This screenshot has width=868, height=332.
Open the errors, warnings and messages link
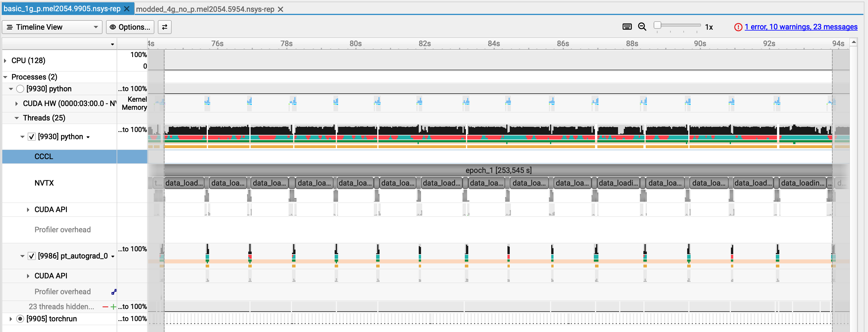(801, 27)
